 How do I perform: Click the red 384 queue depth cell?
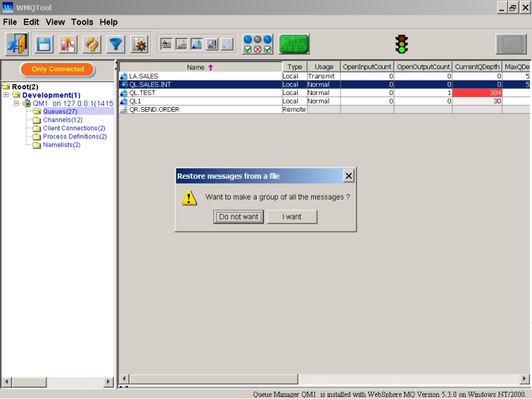477,92
